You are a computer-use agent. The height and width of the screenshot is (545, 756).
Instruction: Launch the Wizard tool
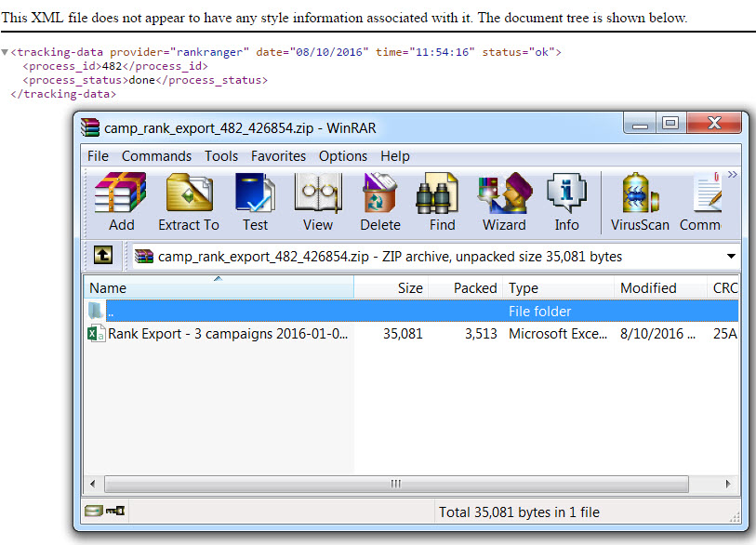pyautogui.click(x=504, y=202)
